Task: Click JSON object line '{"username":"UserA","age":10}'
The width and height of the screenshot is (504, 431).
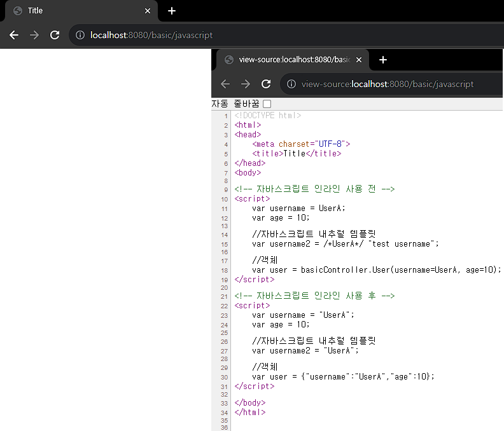Action: [343, 377]
